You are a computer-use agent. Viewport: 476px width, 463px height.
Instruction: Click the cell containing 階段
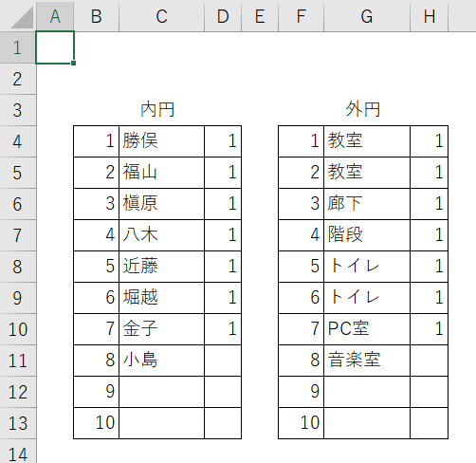click(367, 235)
